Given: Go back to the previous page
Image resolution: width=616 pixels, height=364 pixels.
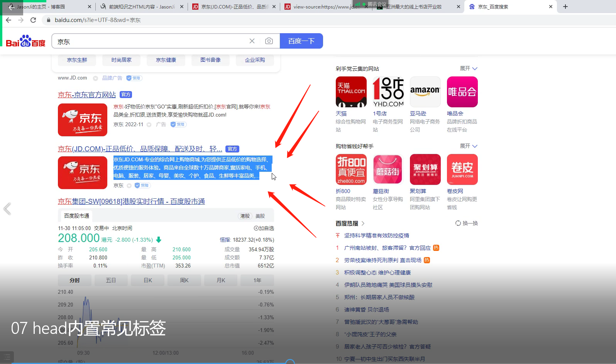Looking at the screenshot, I should click(x=8, y=20).
